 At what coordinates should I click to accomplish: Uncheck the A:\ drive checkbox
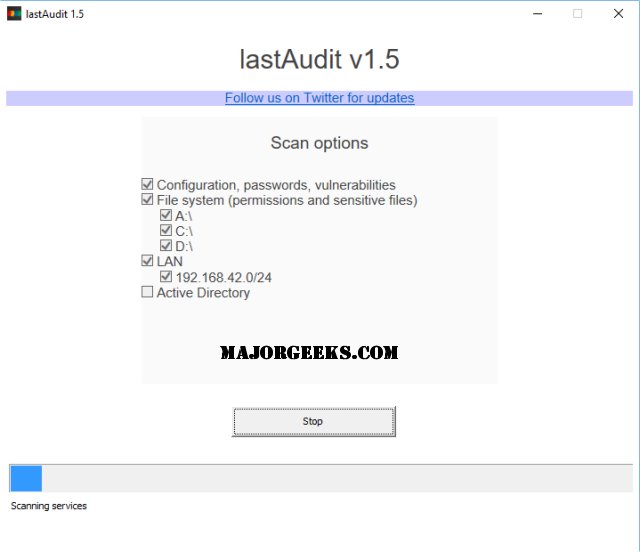point(166,215)
